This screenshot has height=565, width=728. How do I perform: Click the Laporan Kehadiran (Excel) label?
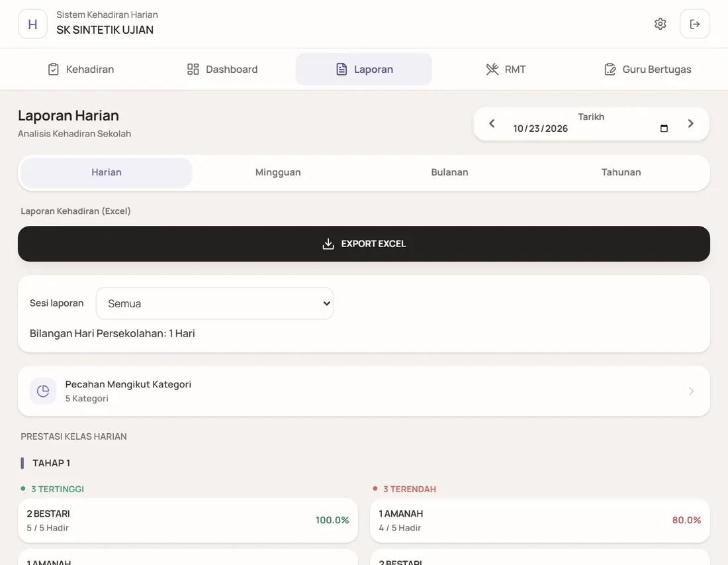coord(75,211)
